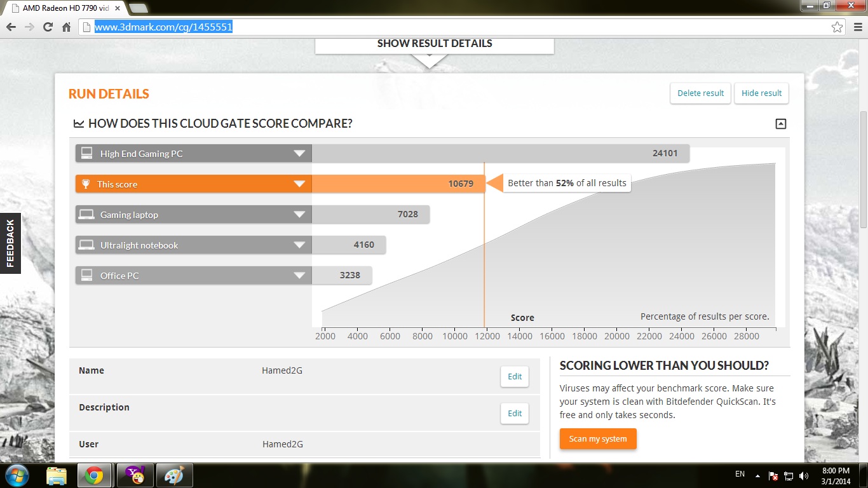This screenshot has width=868, height=488.
Task: Click the Better than 52% tooltip
Action: pyautogui.click(x=567, y=183)
